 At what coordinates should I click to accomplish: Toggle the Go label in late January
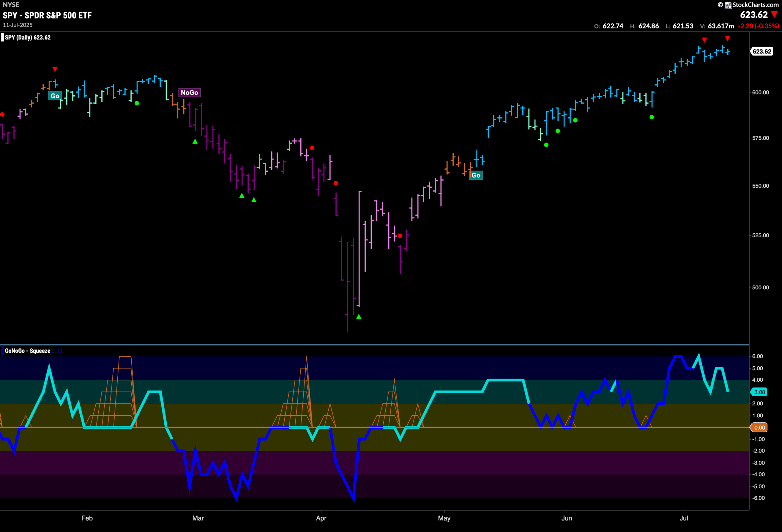tap(55, 96)
